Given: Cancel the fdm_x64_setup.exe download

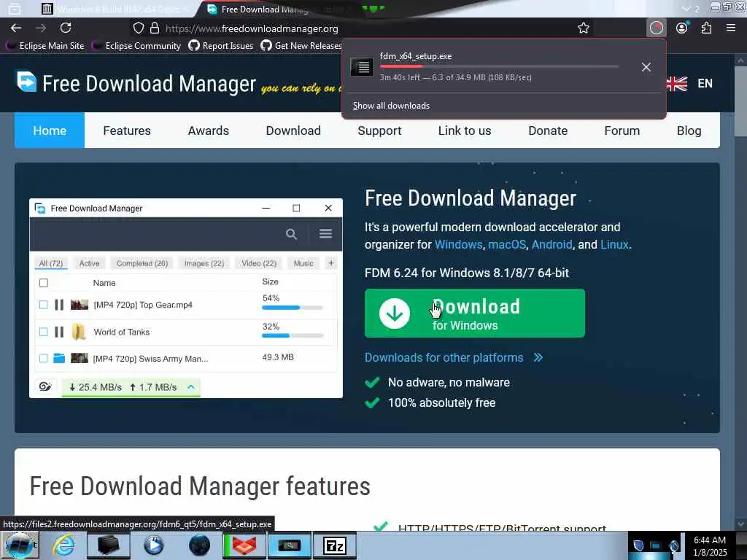Looking at the screenshot, I should click(x=646, y=67).
